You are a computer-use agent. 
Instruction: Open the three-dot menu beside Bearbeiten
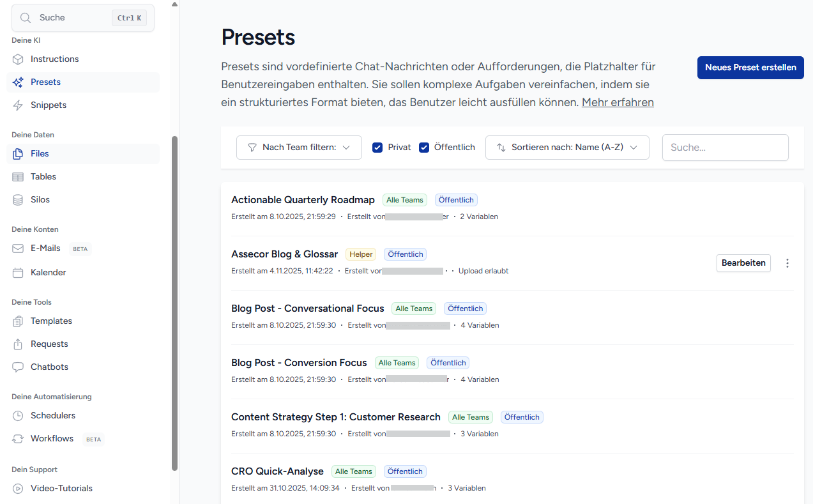coord(787,263)
